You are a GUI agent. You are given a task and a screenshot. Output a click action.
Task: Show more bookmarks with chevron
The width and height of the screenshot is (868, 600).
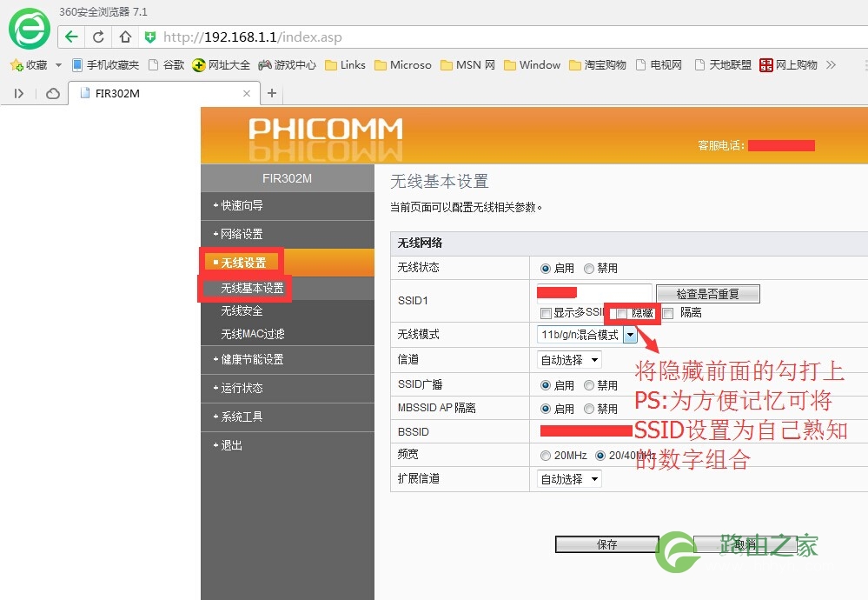[831, 65]
